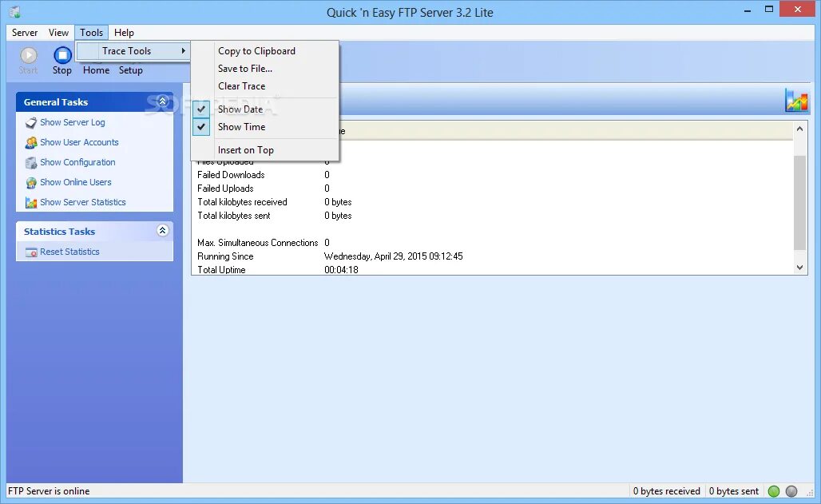Click the statistics list scrollbar thumb
Viewport: 821px width, 504px height.
click(799, 203)
